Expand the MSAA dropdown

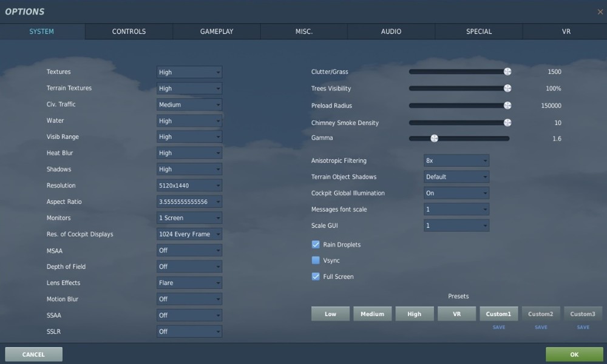[189, 250]
